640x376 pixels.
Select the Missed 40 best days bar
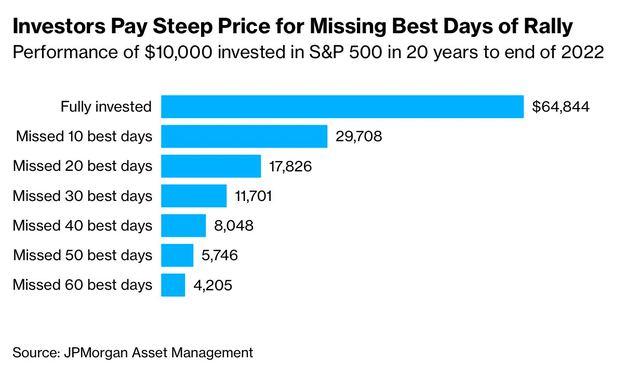pos(183,225)
